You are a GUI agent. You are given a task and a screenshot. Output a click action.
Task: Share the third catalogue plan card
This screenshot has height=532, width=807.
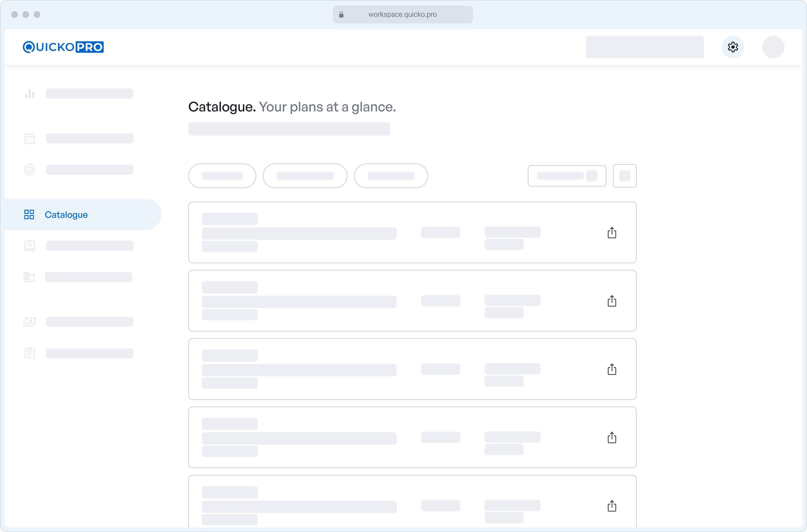point(612,369)
